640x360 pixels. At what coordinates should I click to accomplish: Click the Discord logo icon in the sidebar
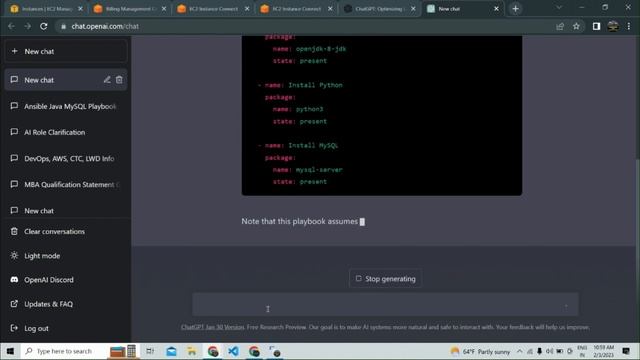pyautogui.click(x=14, y=280)
